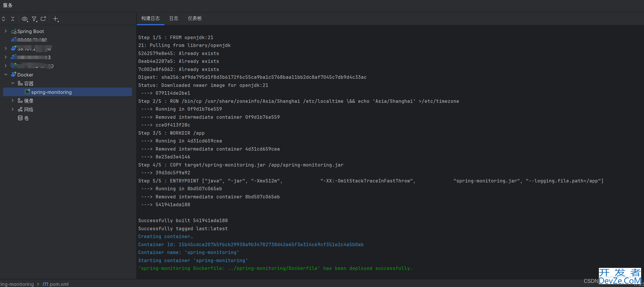This screenshot has width=644, height=287.
Task: Click the Digest sha256 log line
Action: [252, 77]
